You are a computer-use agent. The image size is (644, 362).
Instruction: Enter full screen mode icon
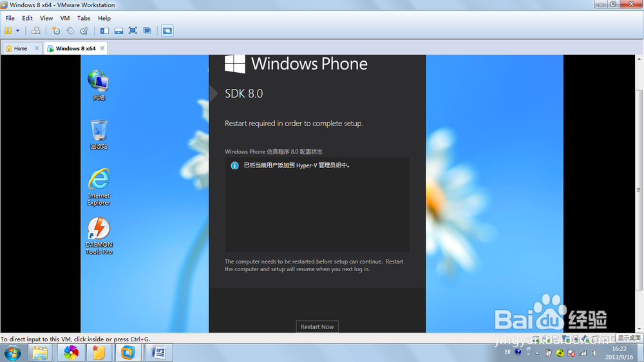click(133, 31)
